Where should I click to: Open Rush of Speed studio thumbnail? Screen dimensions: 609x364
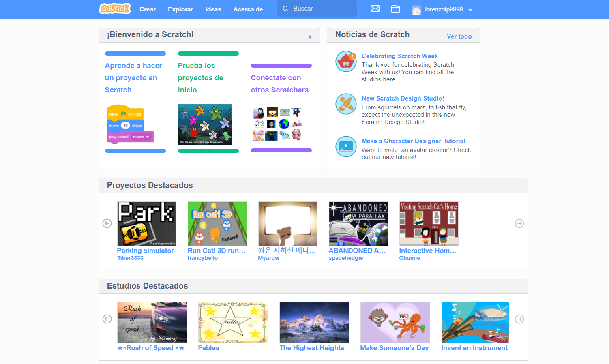(x=152, y=323)
